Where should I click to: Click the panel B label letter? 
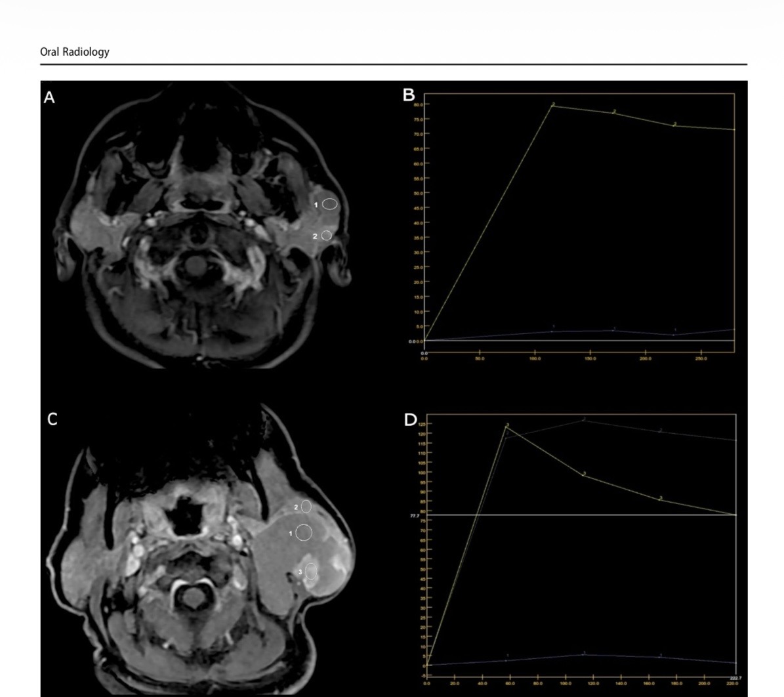tap(409, 96)
